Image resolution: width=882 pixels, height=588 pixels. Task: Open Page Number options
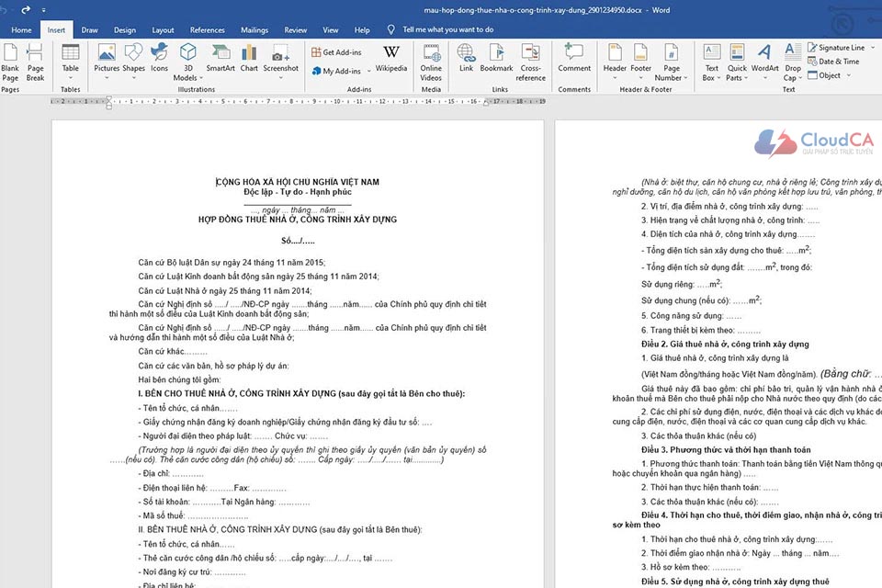point(671,62)
